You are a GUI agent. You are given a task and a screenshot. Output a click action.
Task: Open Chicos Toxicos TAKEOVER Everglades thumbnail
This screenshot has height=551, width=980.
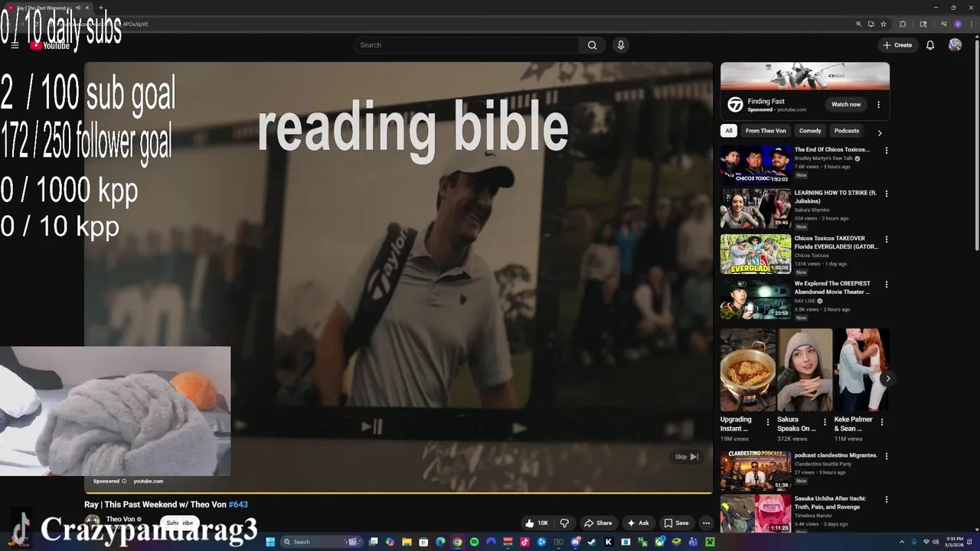pyautogui.click(x=756, y=254)
